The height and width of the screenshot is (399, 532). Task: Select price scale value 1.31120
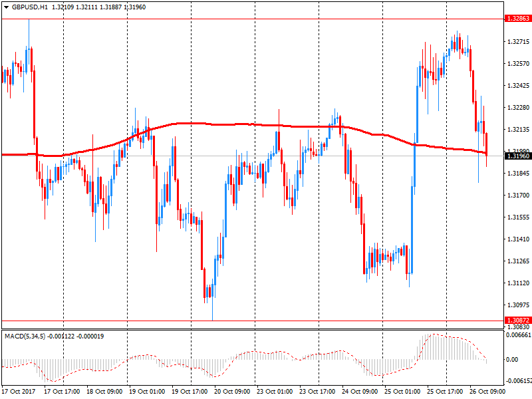coord(518,283)
